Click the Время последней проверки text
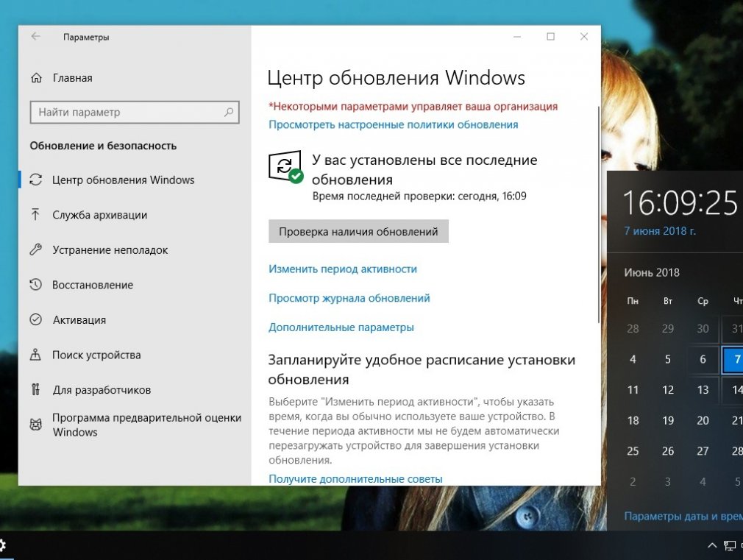Screen dimensions: 743x560 coord(419,196)
